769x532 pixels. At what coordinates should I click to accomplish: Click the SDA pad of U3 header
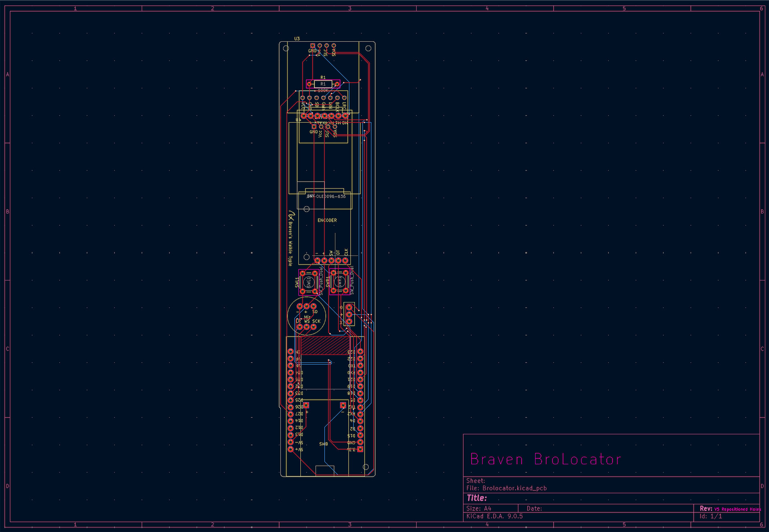[334, 46]
